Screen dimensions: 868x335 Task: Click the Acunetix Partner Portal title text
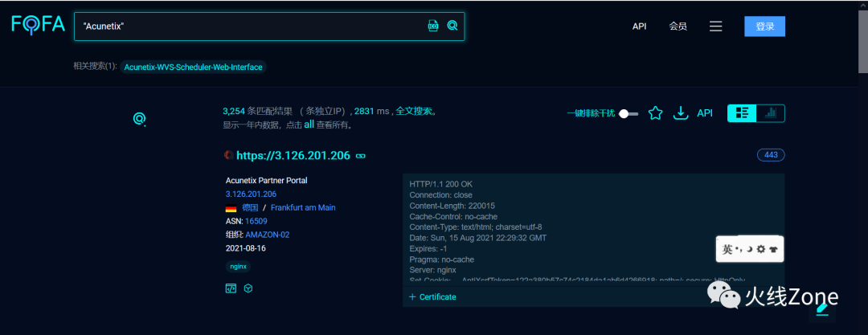(266, 181)
